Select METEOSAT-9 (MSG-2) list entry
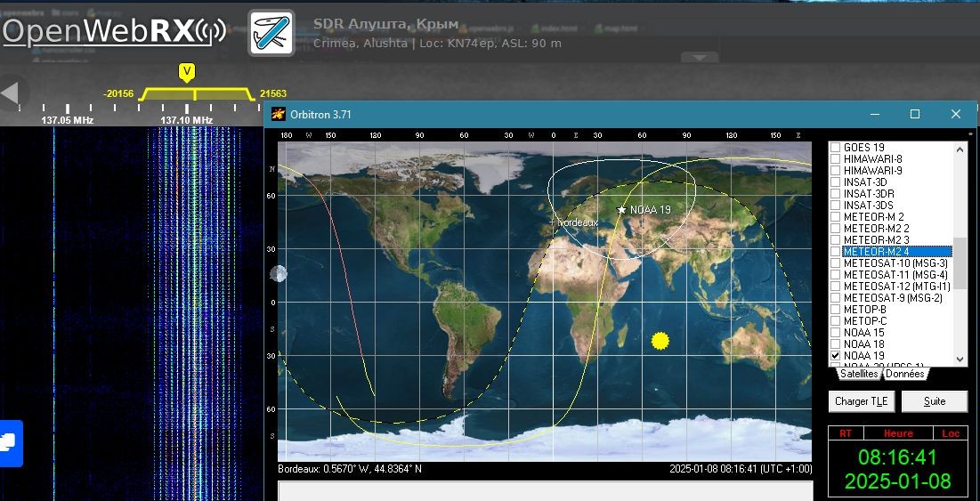This screenshot has height=501, width=980. pos(893,298)
